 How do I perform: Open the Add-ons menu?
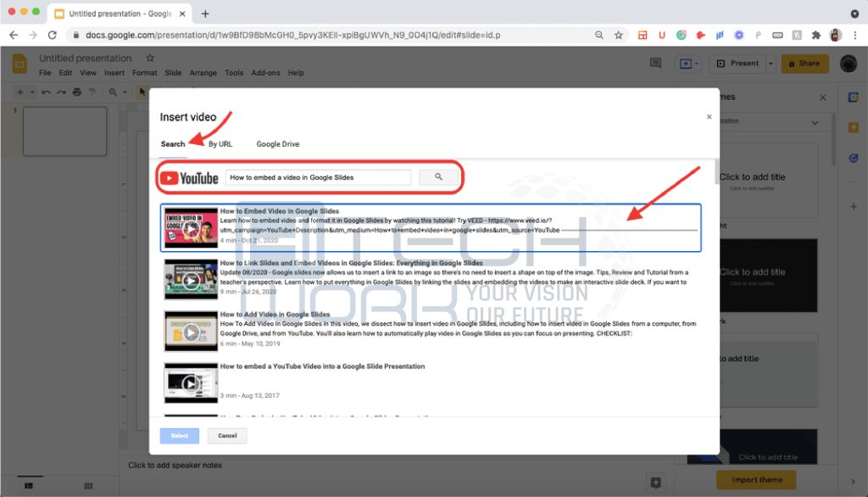[x=265, y=73]
